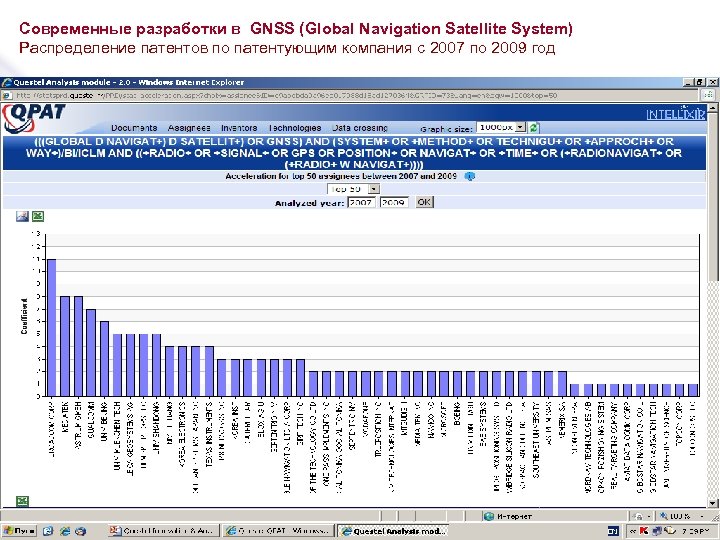
Task: Click the BOEING axis label
Action: pyautogui.click(x=456, y=413)
